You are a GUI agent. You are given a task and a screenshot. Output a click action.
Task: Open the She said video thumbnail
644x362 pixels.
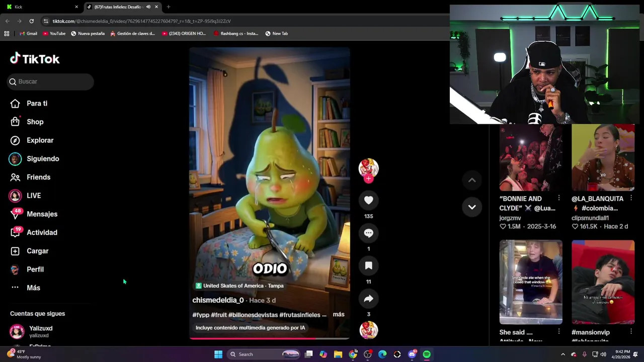[531, 282]
